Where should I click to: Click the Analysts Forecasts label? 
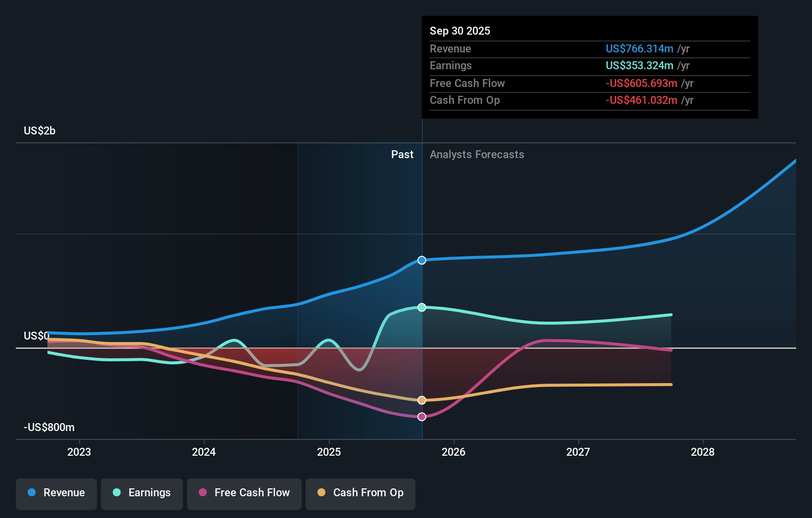click(x=477, y=155)
